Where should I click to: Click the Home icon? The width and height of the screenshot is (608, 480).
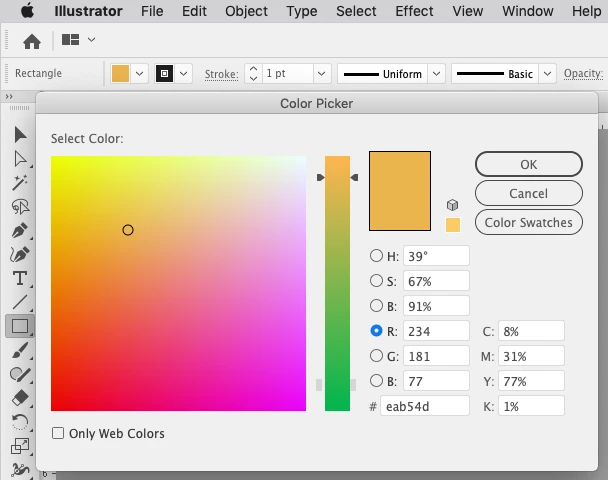tap(32, 41)
